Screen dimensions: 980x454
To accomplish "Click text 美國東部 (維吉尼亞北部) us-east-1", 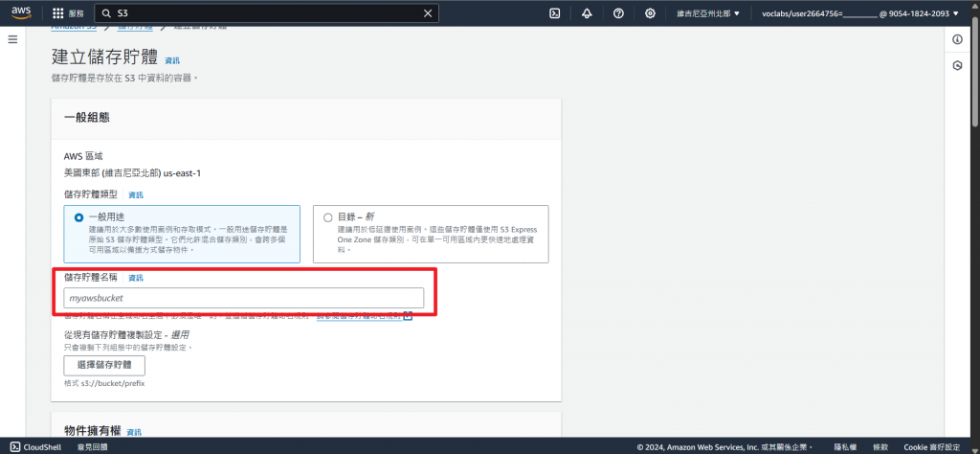I will (x=132, y=172).
